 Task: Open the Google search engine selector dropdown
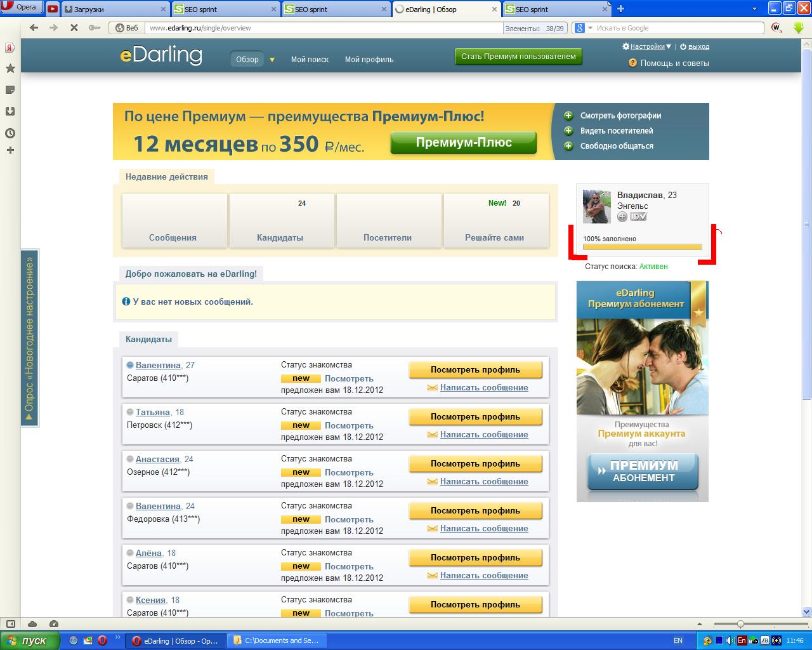pos(583,28)
